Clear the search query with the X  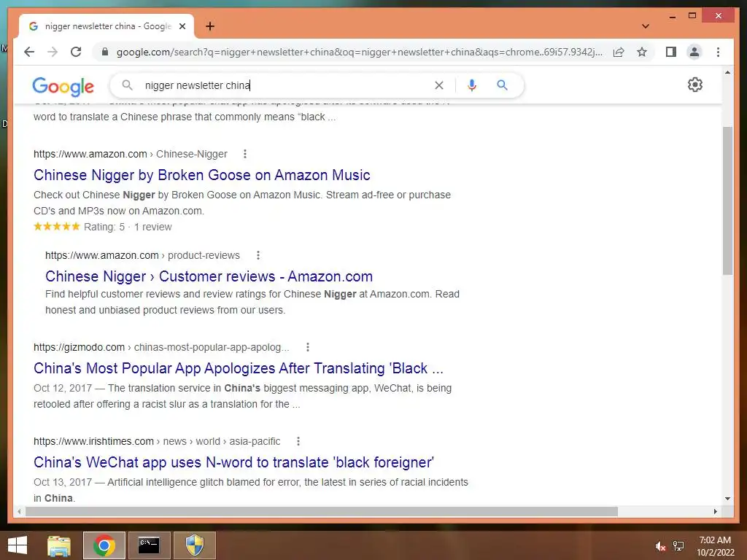point(438,85)
